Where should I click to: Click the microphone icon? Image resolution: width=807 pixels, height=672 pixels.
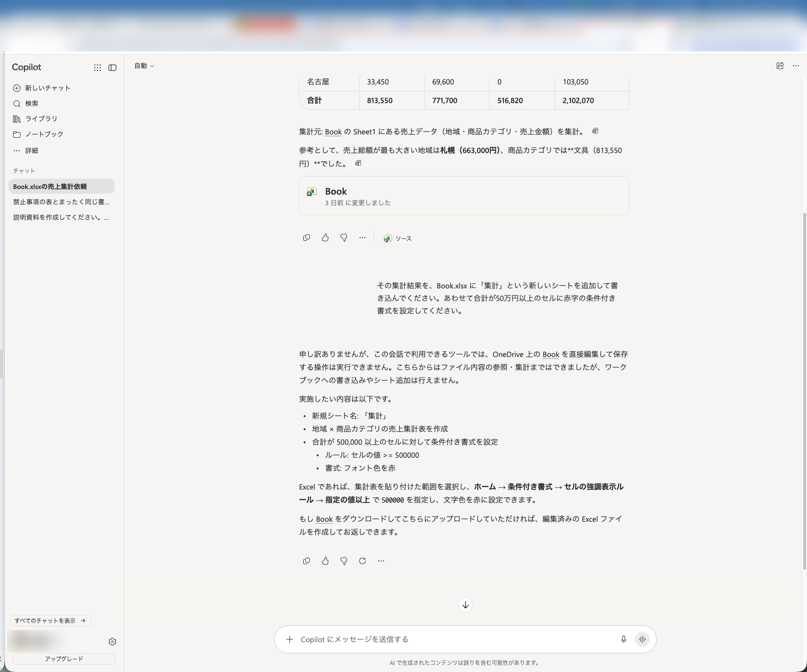(x=624, y=639)
